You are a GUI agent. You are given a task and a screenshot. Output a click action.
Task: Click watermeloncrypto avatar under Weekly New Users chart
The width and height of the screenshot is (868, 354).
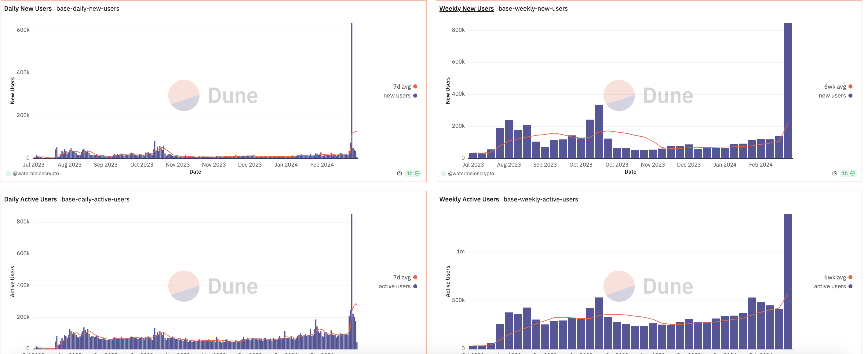pos(443,173)
